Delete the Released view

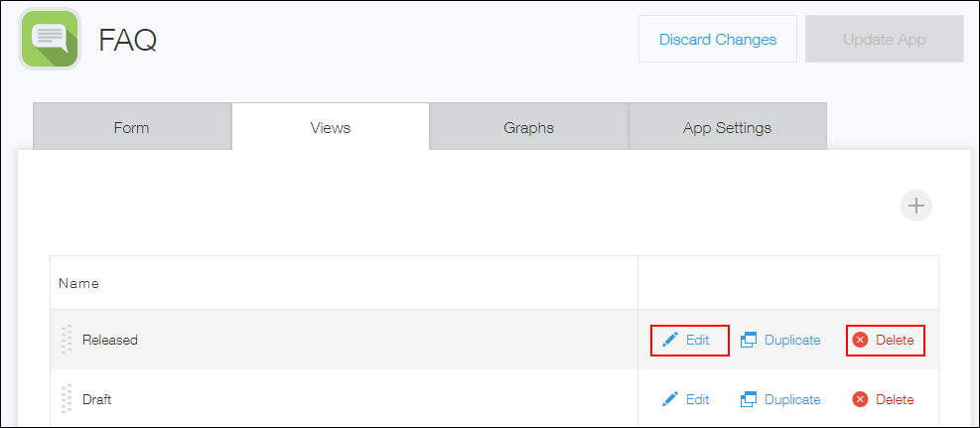click(x=884, y=340)
